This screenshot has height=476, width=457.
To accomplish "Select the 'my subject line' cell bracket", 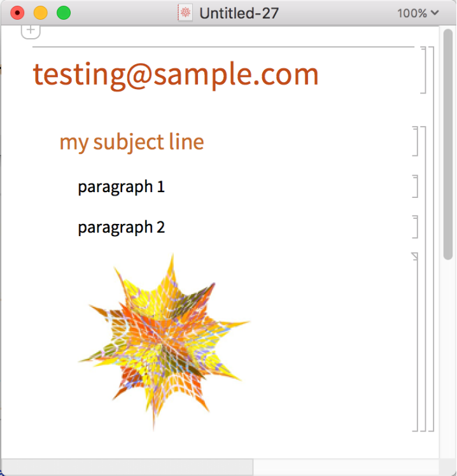I will 416,141.
